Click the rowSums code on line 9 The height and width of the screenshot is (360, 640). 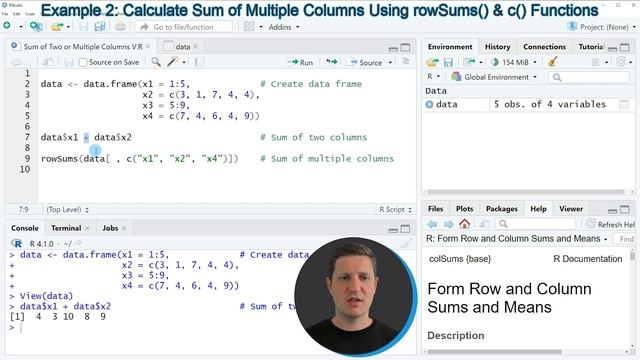[139, 158]
